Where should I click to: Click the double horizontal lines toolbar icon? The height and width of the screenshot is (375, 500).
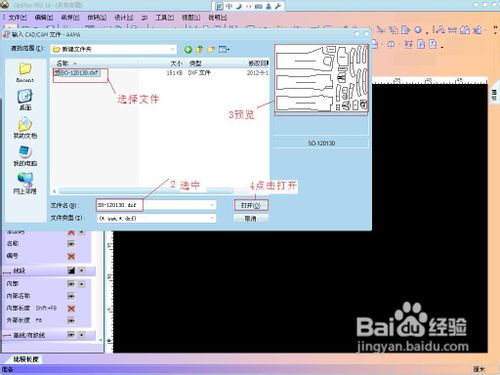tap(452, 30)
